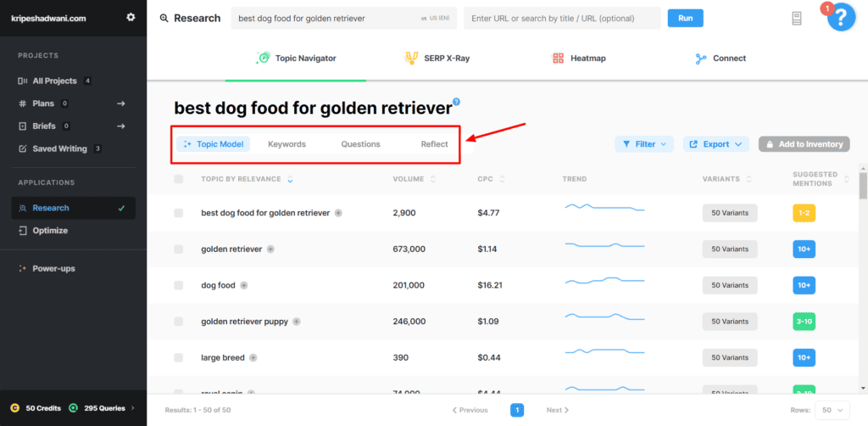This screenshot has width=868, height=426.
Task: Open the Rows per page dropdown
Action: (832, 411)
